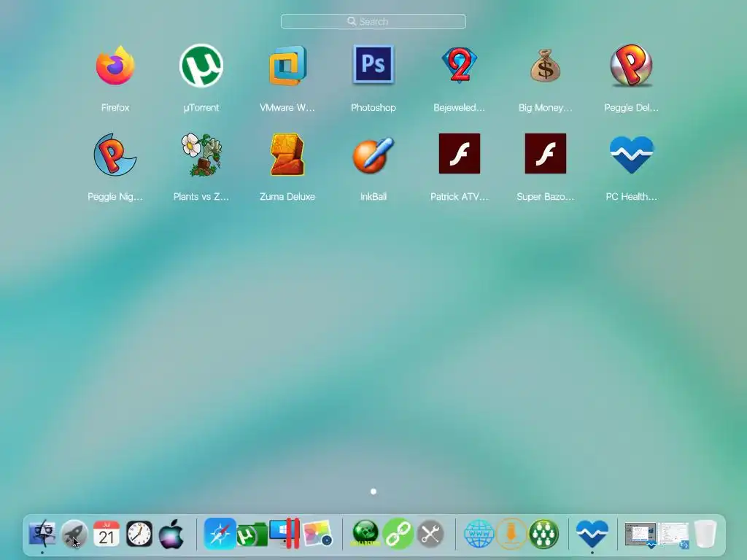Open Parallels Windows icon in dock
The width and height of the screenshot is (747, 560).
pos(285,533)
